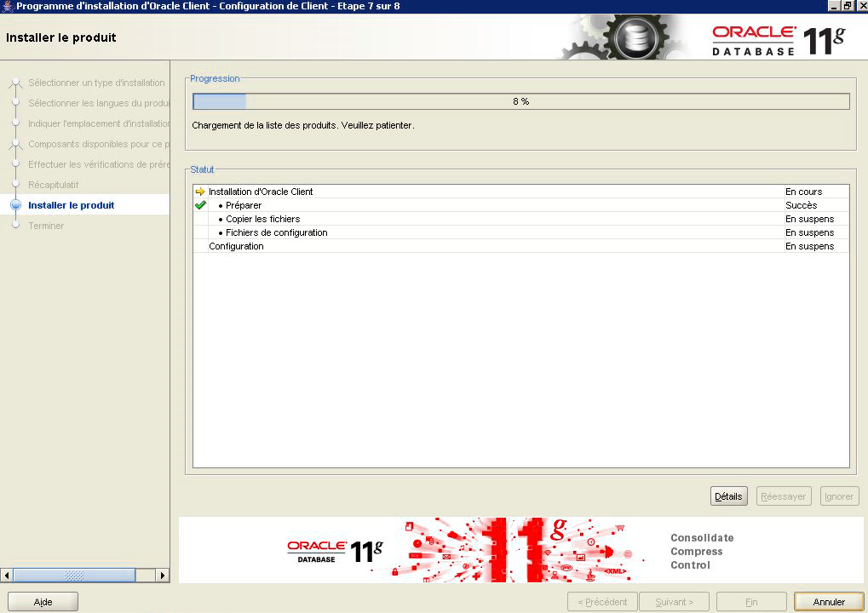The width and height of the screenshot is (868, 613).
Task: Click the green checkmark beside Préparer
Action: [x=200, y=205]
